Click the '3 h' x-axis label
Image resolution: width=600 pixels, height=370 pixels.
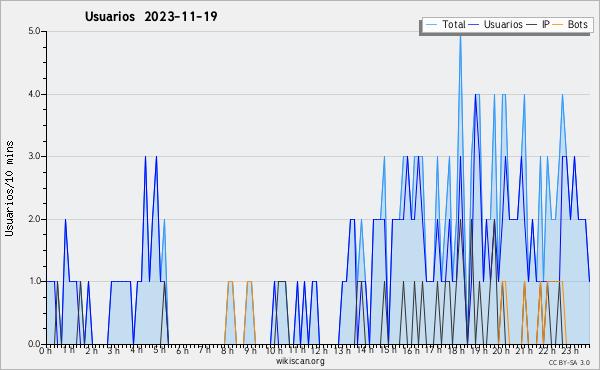pyautogui.click(x=113, y=351)
